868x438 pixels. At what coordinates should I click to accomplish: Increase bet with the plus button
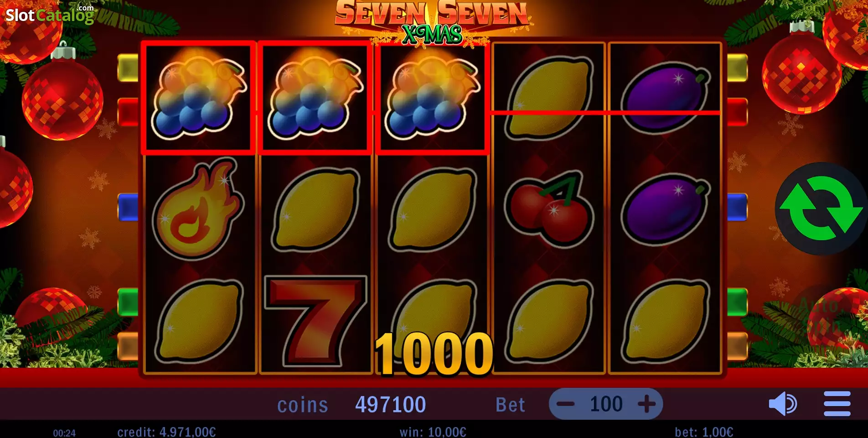pyautogui.click(x=646, y=404)
